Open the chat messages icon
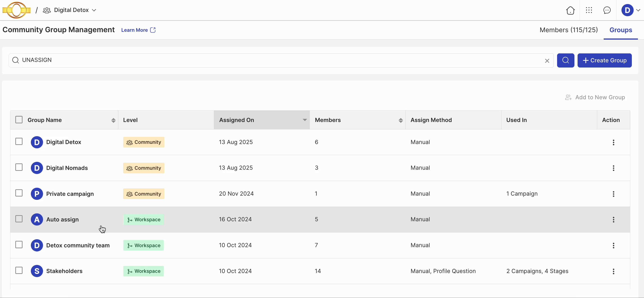 point(607,10)
